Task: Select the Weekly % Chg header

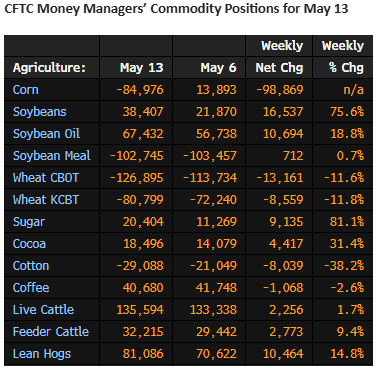Action: point(343,57)
